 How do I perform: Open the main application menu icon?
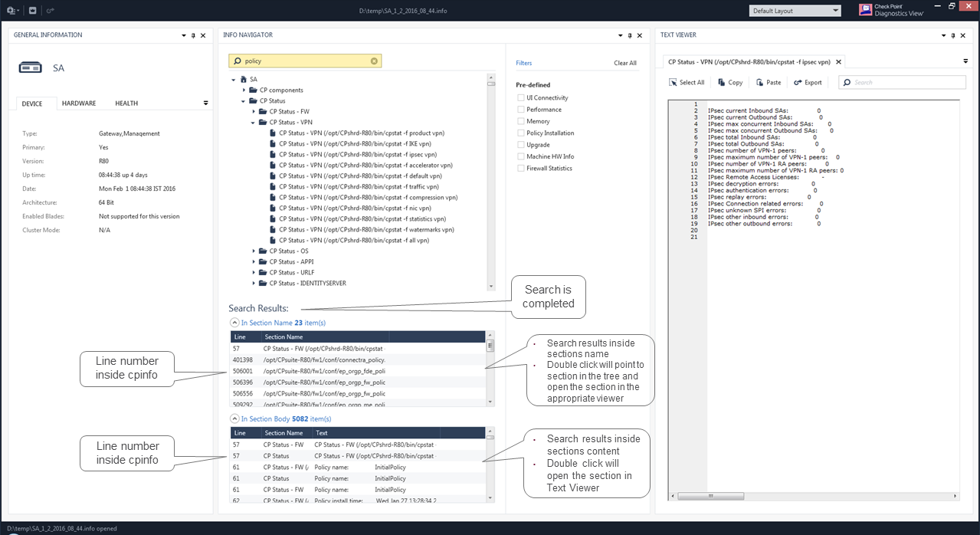coord(13,11)
